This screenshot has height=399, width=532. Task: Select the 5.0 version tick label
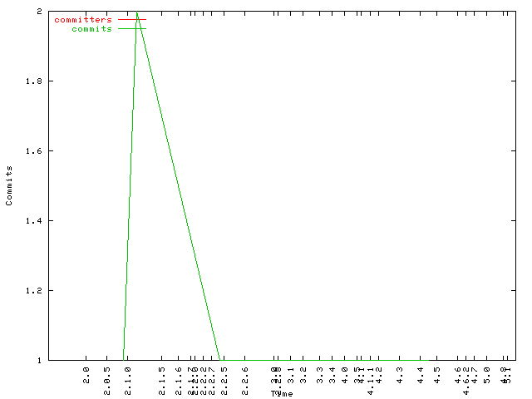coord(487,376)
